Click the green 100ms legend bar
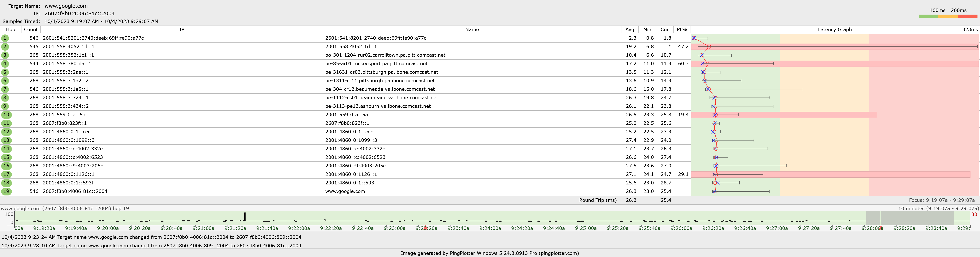Image resolution: width=980 pixels, height=257 pixels. pyautogui.click(x=928, y=16)
